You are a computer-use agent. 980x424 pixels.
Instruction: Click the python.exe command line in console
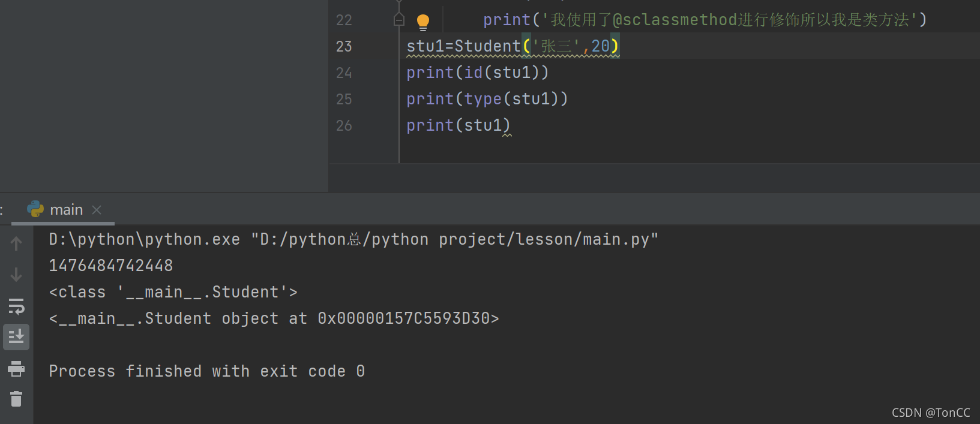point(353,239)
